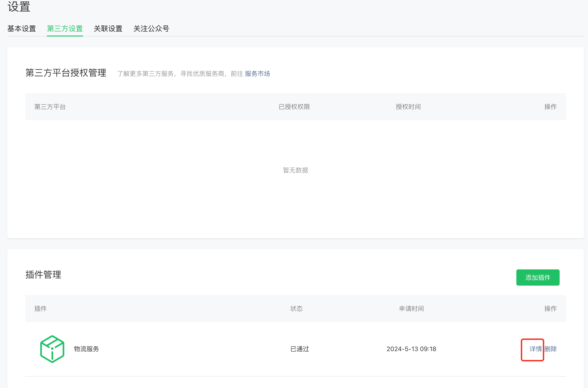Click 删除 to remove the 物流服务 plugin
Viewport: 588px width, 388px height.
coord(551,349)
